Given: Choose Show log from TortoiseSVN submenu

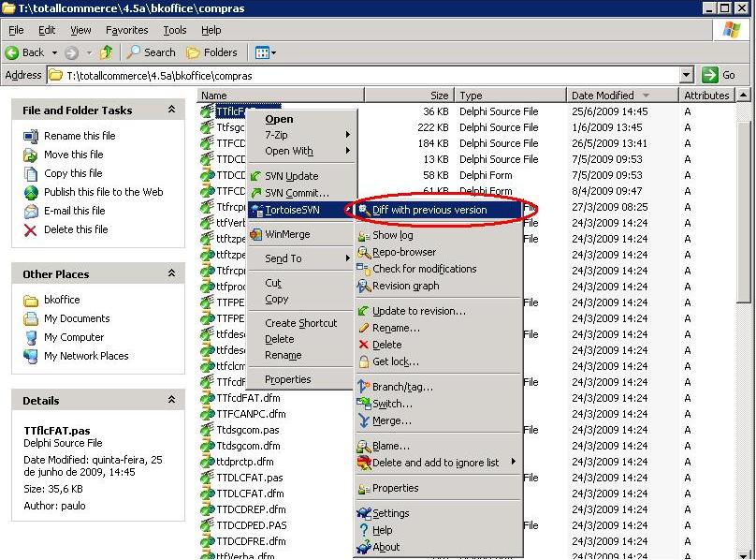Looking at the screenshot, I should tap(392, 235).
